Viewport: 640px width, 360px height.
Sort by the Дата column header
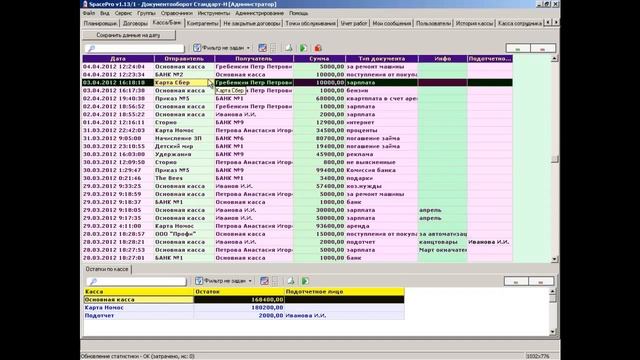(x=118, y=59)
